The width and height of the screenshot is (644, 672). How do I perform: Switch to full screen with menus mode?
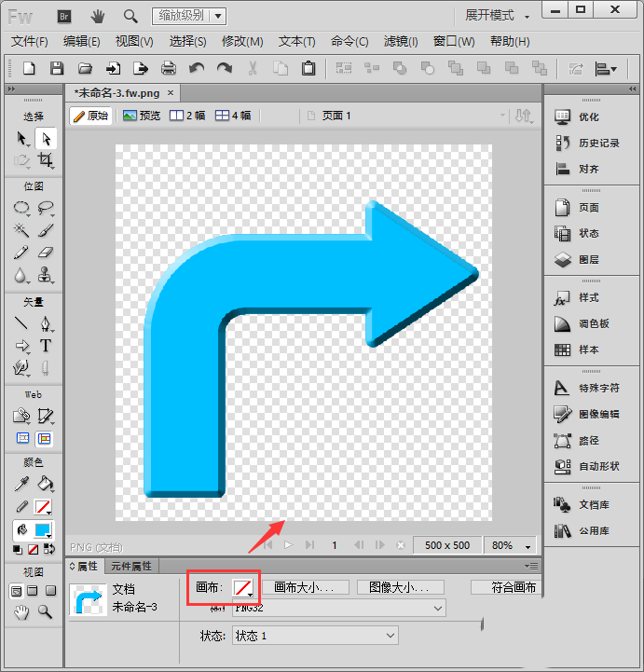(x=33, y=591)
